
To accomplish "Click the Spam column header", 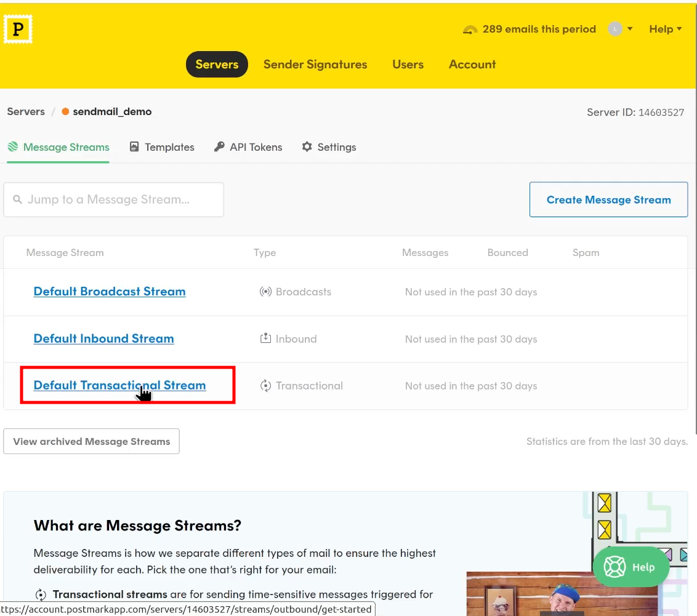I will tap(586, 253).
